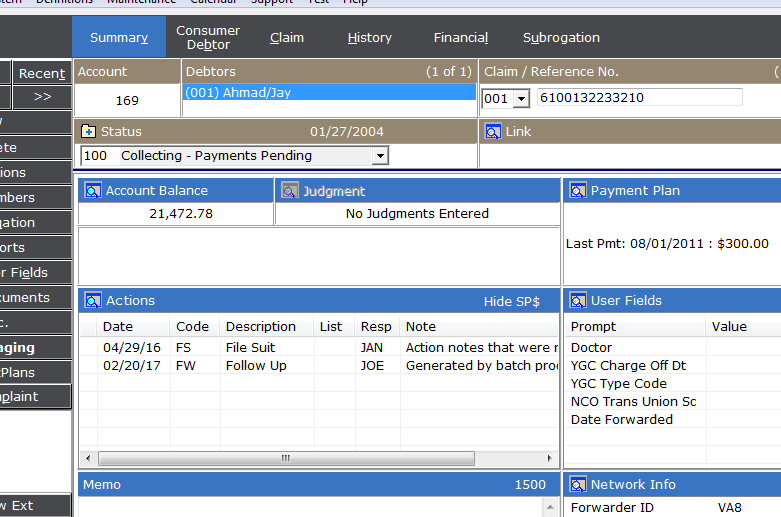Switch to the Consumer Debtor tab
The width and height of the screenshot is (781, 517).
click(x=208, y=38)
